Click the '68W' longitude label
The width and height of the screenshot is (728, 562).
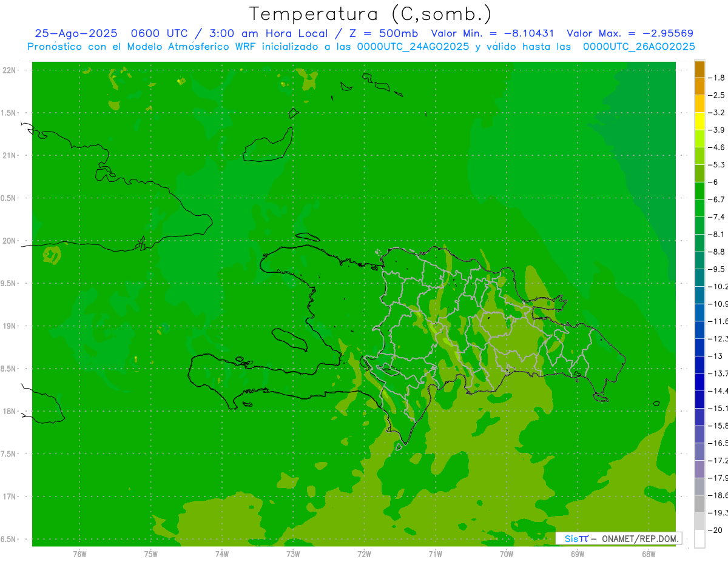coord(649,554)
